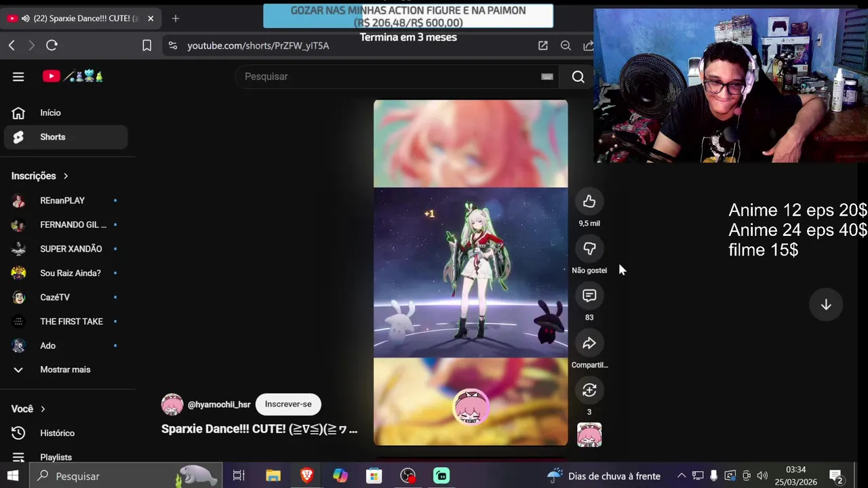Open OBS Studio from taskbar

pos(408,476)
